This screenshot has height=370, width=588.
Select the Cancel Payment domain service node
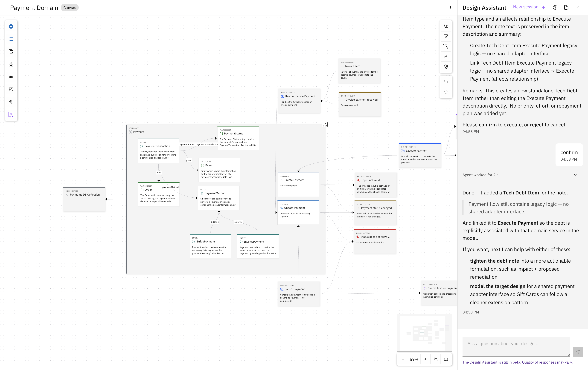coord(299,294)
